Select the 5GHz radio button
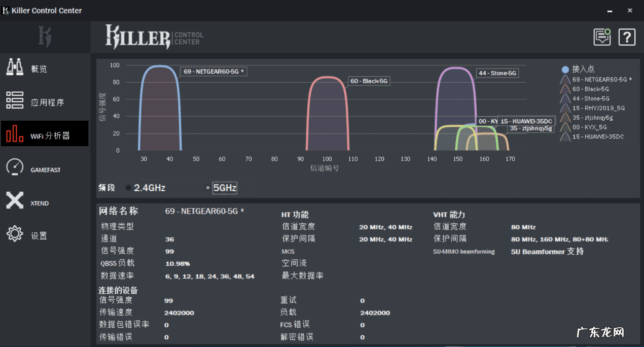 click(208, 187)
